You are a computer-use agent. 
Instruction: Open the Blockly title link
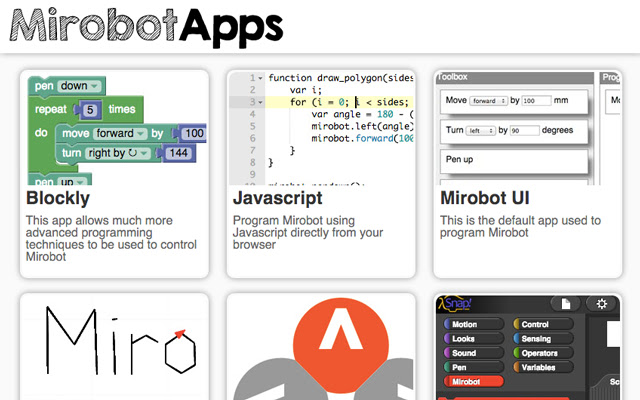click(x=58, y=198)
